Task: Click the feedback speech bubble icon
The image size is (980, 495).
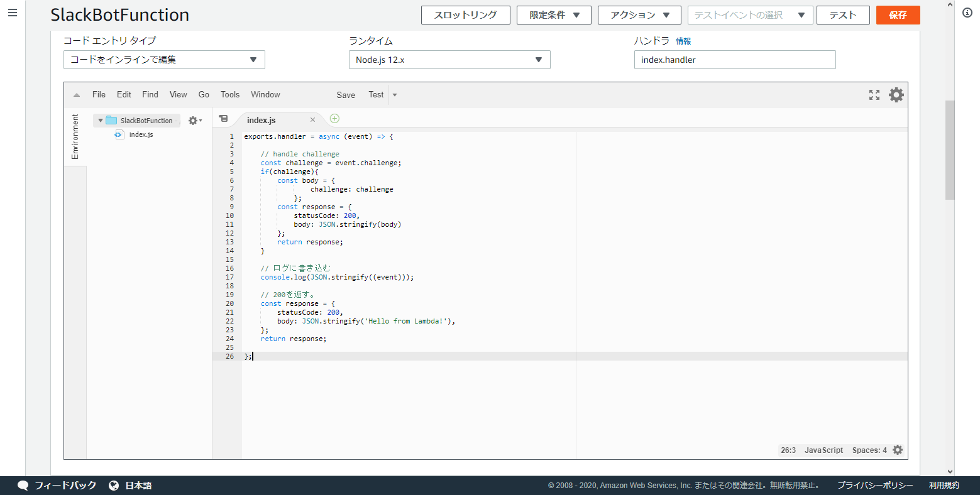Action: (23, 486)
